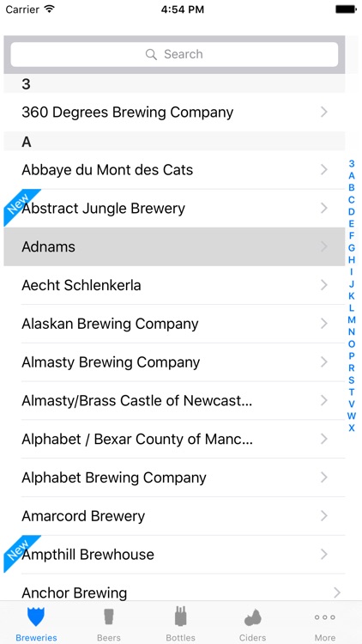Screen dimensions: 362x644
Task: Open the Bottles icon tab
Action: (181, 617)
